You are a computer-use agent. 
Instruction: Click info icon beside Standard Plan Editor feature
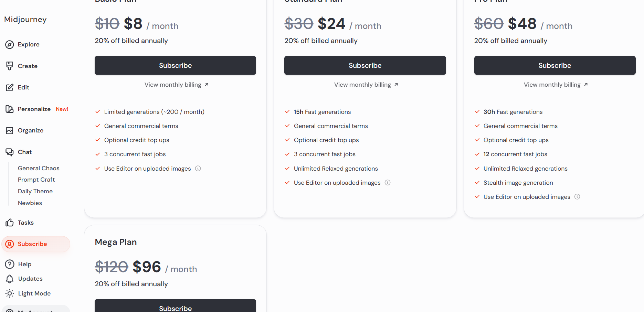tap(388, 183)
